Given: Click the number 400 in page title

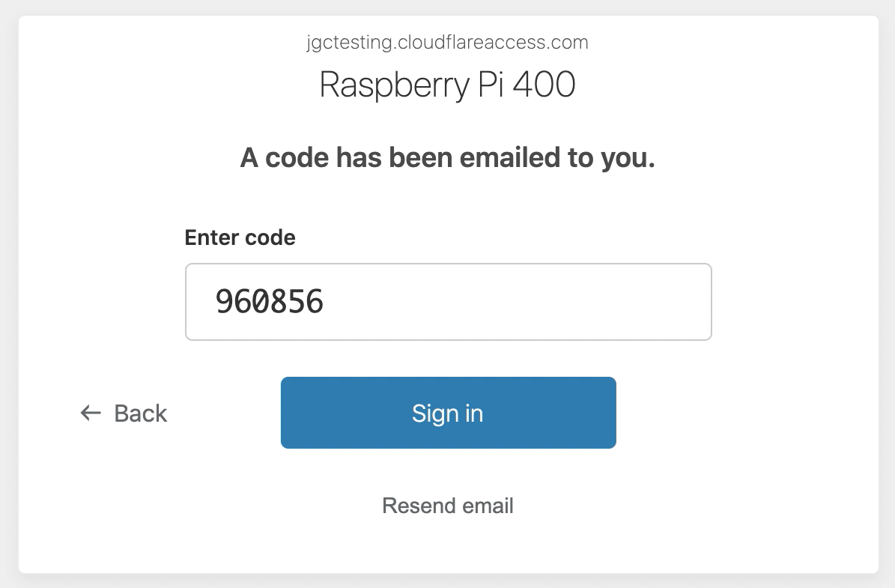Looking at the screenshot, I should click(544, 85).
